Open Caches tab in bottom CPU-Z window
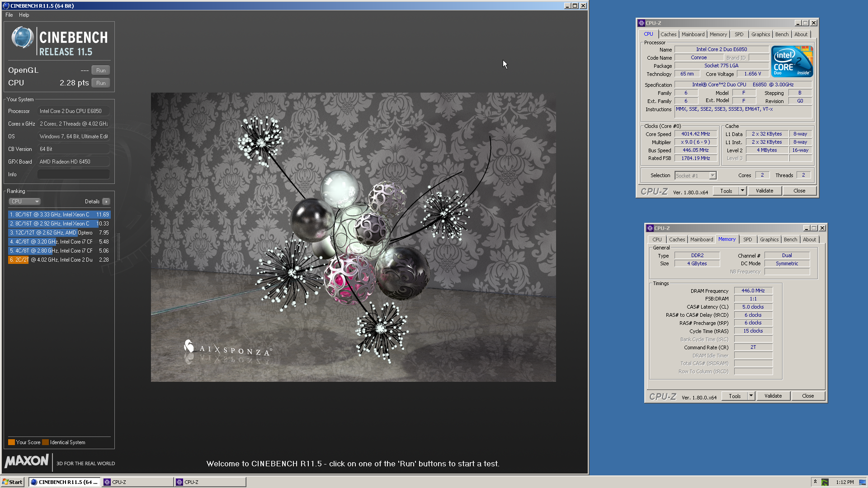This screenshot has height=488, width=868. [x=677, y=239]
